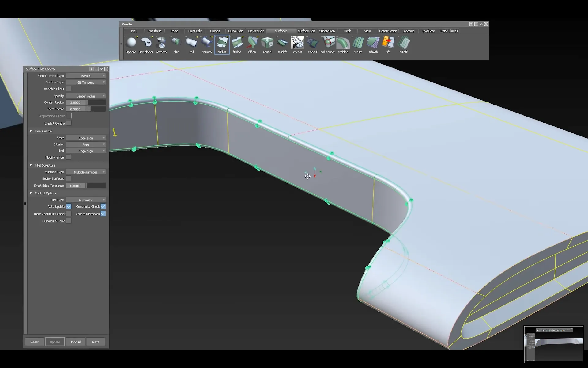Select the filflan fillet flange tool
This screenshot has height=368, width=588.
pos(252,45)
